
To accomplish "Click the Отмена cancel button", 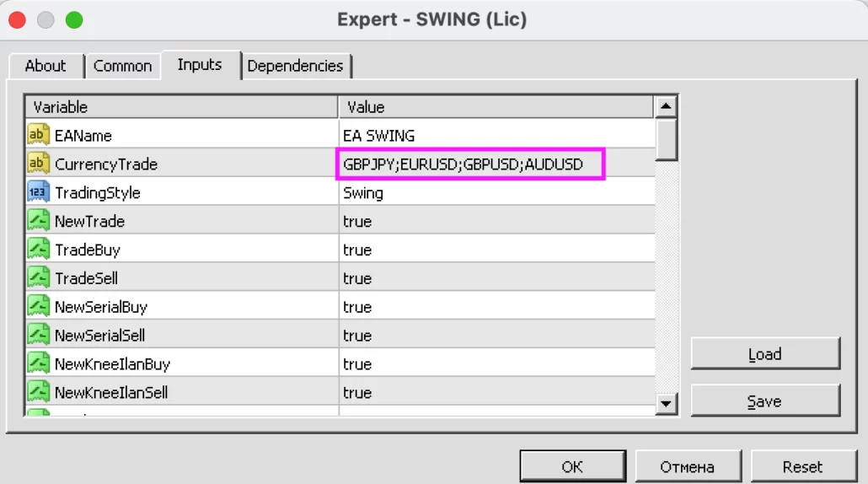I will [x=687, y=467].
